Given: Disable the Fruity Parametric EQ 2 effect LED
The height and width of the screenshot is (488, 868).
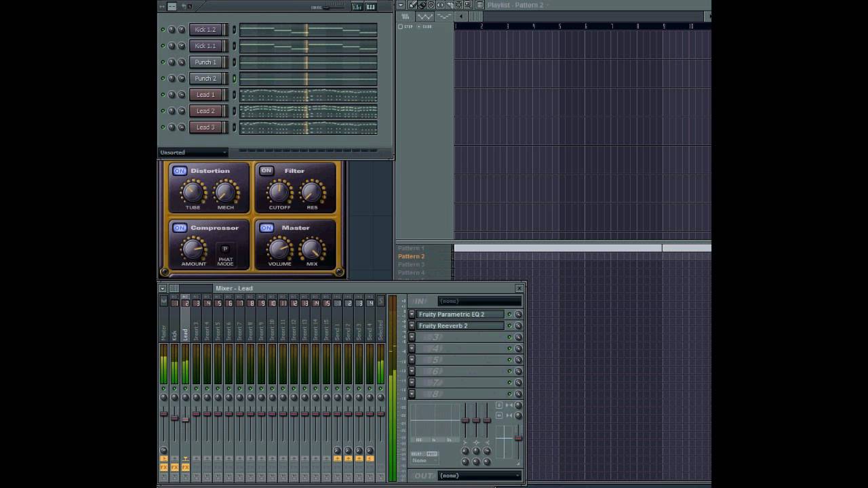Looking at the screenshot, I should click(x=509, y=314).
